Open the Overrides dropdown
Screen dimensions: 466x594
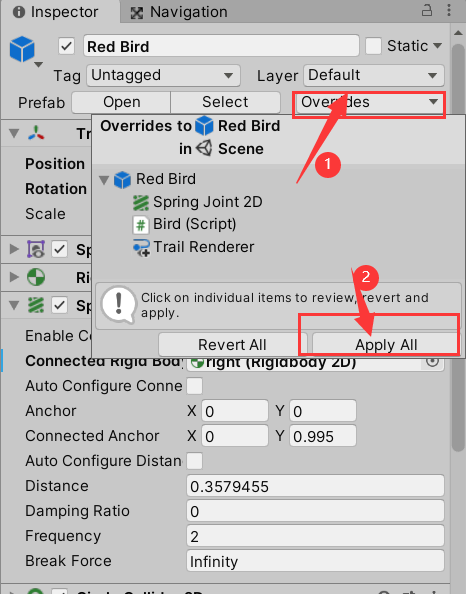tap(369, 102)
